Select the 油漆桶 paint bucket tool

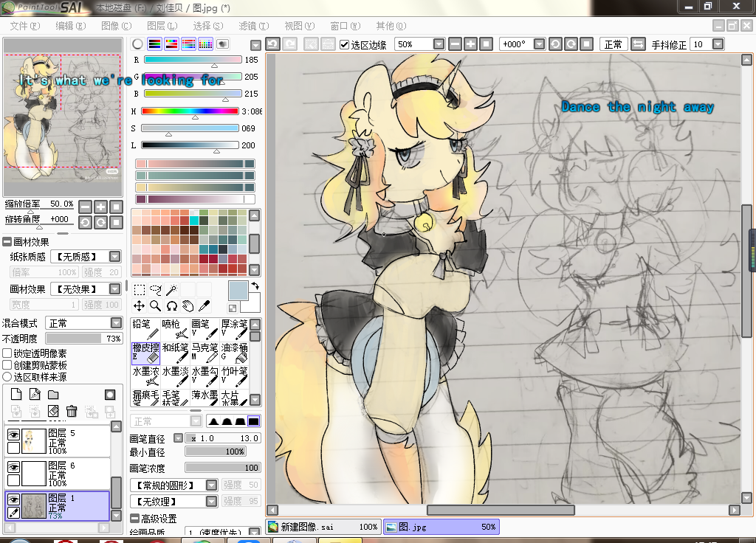tap(234, 353)
